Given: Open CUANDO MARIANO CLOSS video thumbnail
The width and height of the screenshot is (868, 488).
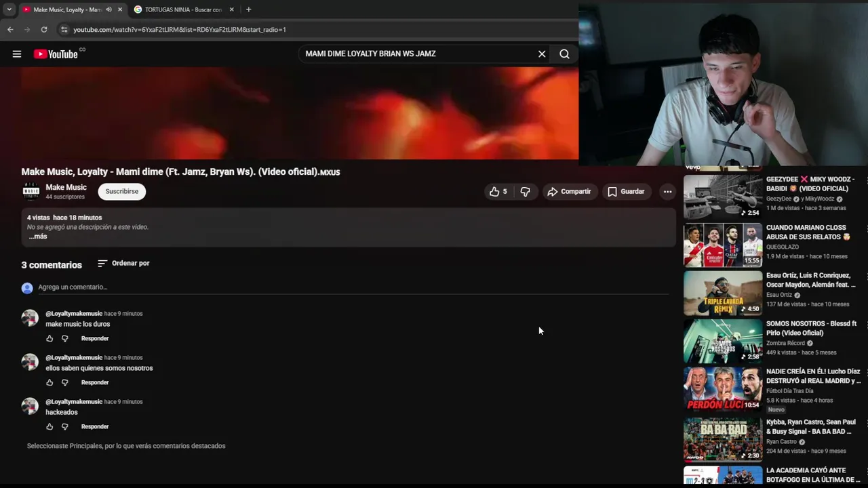Looking at the screenshot, I should (x=723, y=245).
